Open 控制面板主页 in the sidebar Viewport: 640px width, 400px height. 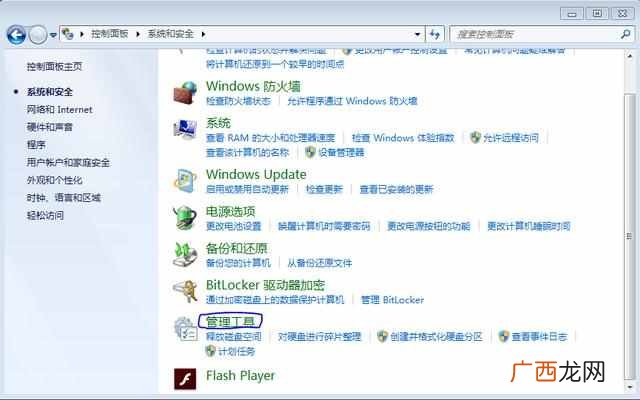click(x=54, y=67)
